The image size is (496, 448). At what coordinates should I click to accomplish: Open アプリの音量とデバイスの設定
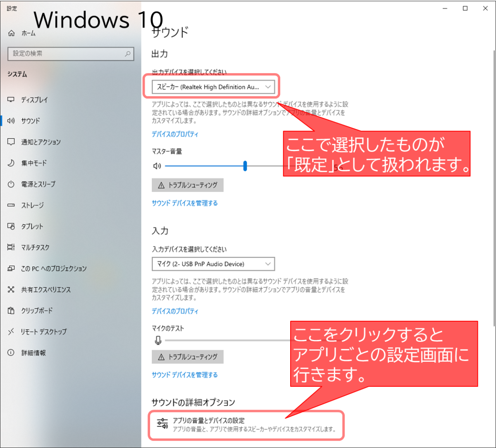click(246, 425)
